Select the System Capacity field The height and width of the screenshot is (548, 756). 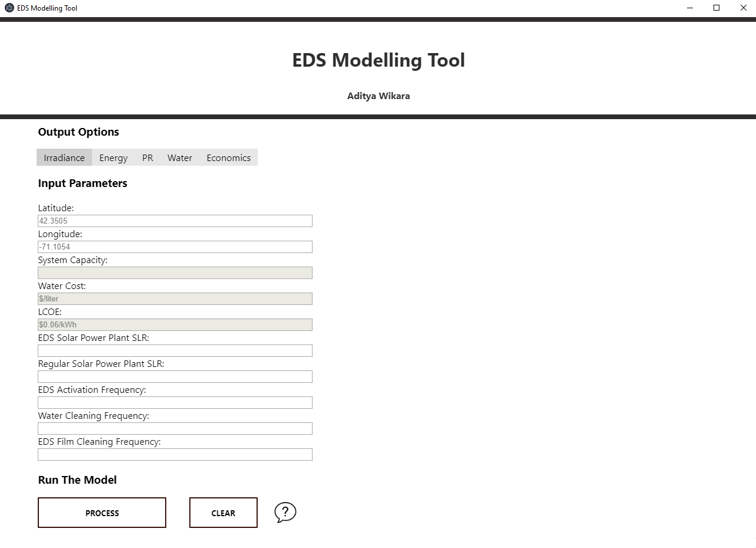coord(175,273)
